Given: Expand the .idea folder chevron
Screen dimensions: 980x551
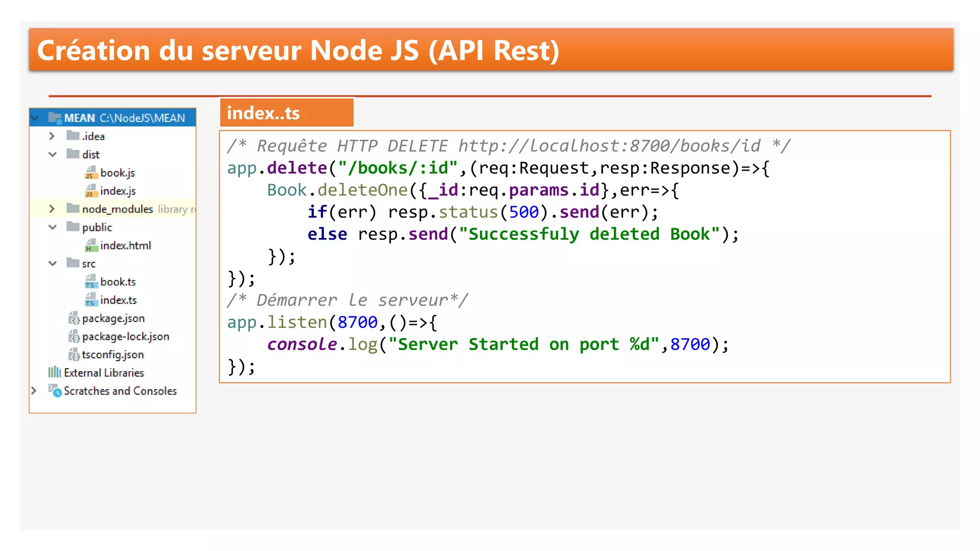Looking at the screenshot, I should [52, 136].
